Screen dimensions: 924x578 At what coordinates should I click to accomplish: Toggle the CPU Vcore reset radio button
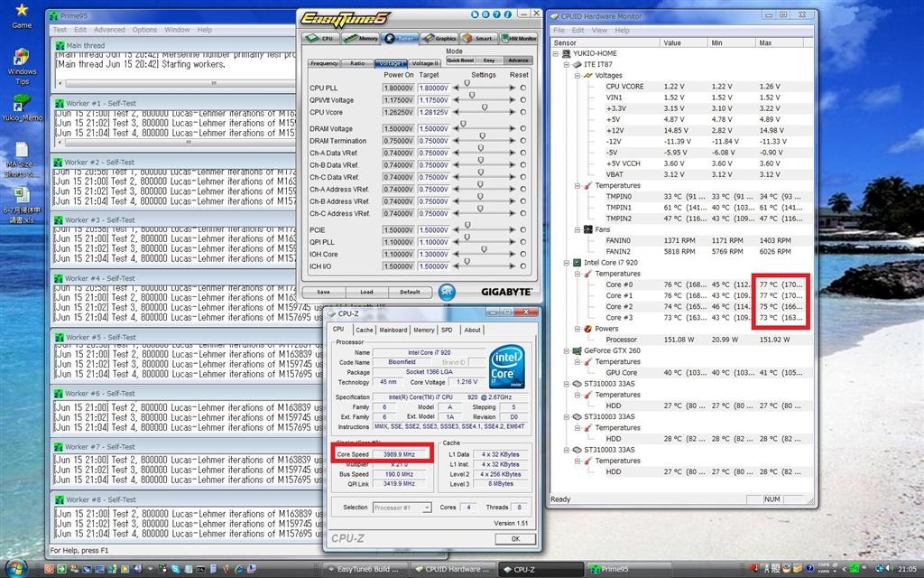(523, 112)
